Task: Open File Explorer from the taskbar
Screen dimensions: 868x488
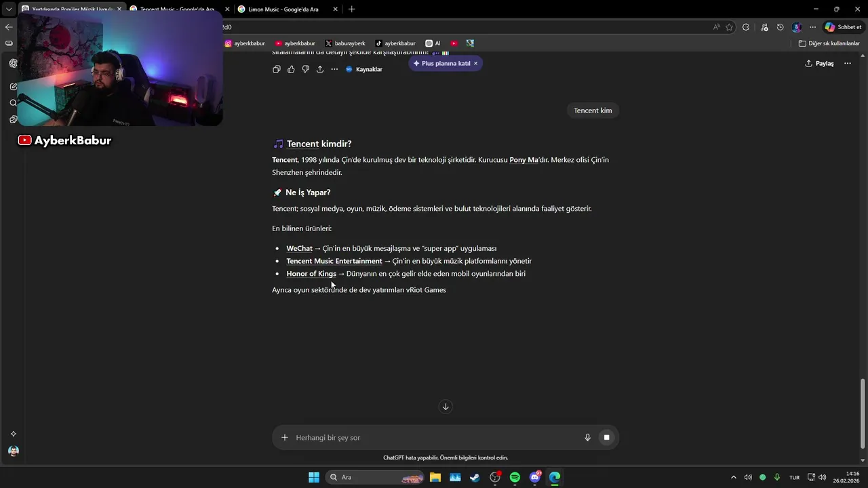Action: coord(435,477)
